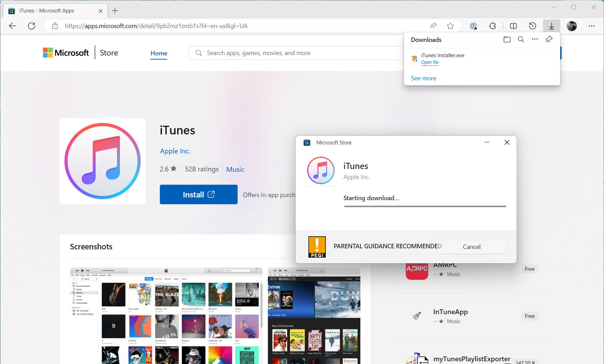Go back using the browser back arrow
This screenshot has height=364, width=604.
point(12,26)
